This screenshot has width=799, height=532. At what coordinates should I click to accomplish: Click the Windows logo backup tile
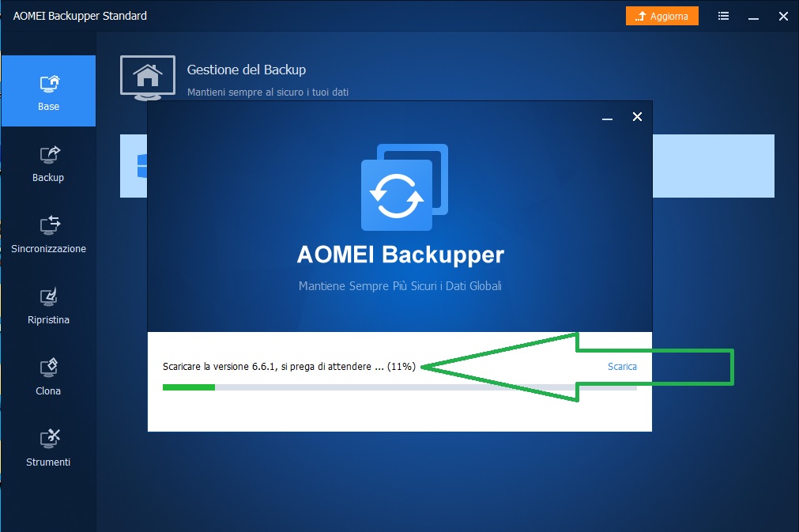coord(134,166)
